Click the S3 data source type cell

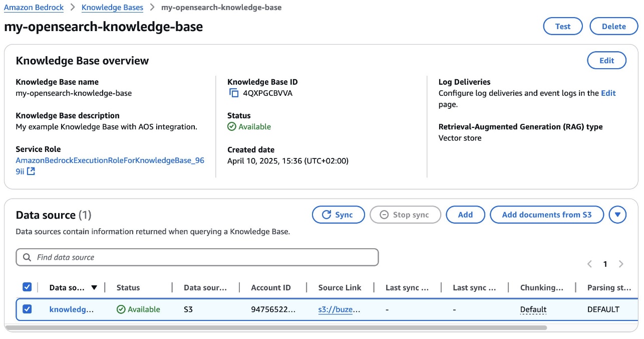coord(188,309)
